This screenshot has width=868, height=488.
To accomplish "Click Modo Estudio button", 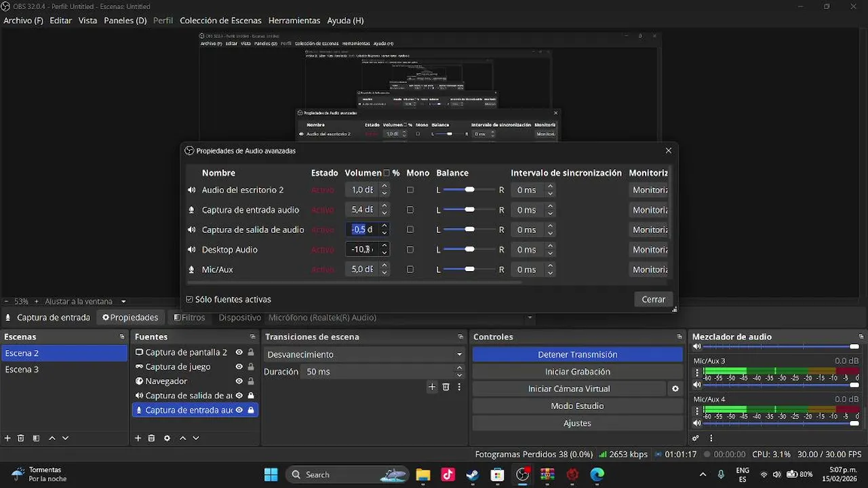I will pyautogui.click(x=577, y=406).
